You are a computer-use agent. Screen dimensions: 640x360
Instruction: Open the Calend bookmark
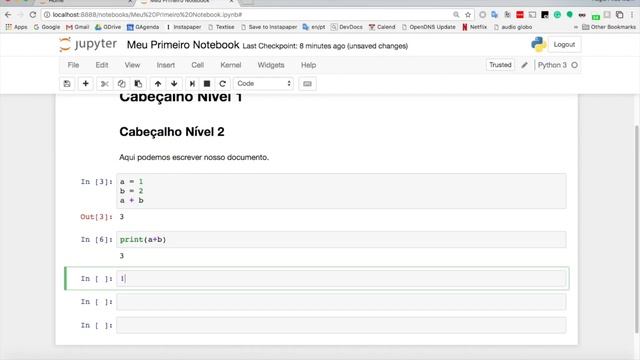pos(382,27)
